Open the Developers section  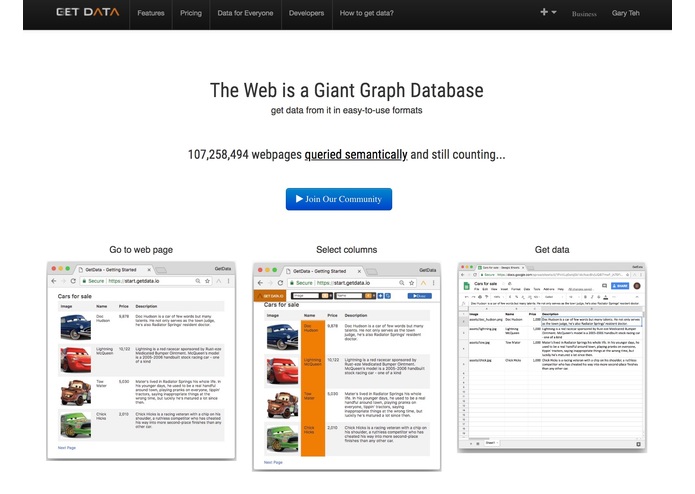[x=306, y=13]
